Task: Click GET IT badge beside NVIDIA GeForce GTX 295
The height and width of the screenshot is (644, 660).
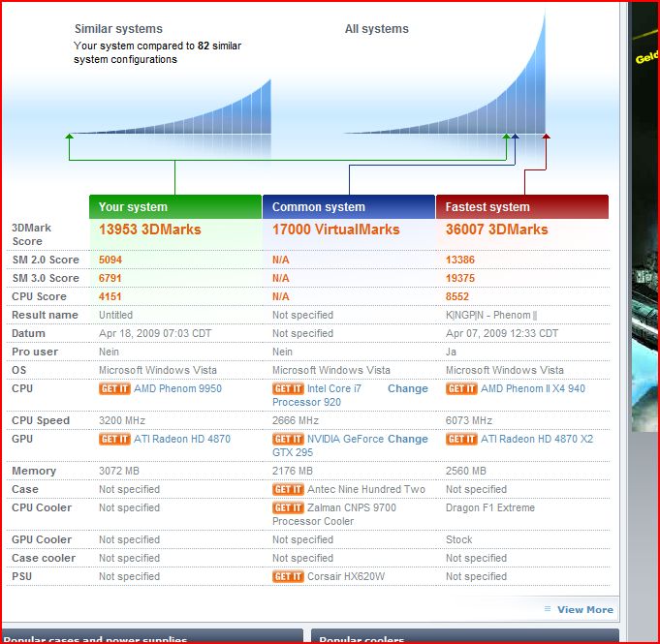Action: (288, 439)
